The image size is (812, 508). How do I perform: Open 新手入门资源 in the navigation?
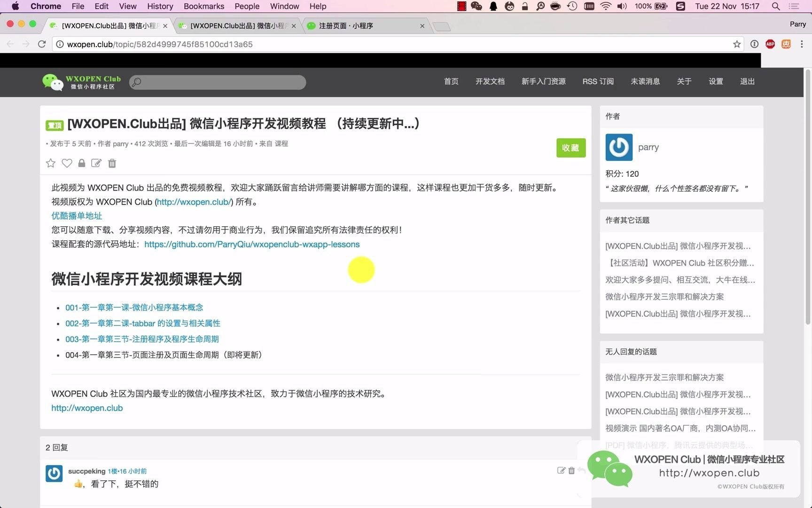(x=544, y=81)
